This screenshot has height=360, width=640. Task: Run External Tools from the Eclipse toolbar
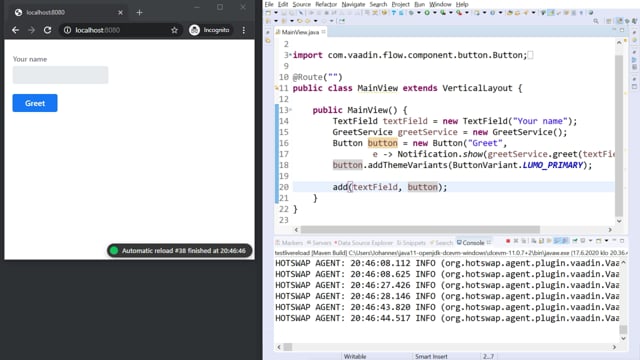point(459,13)
